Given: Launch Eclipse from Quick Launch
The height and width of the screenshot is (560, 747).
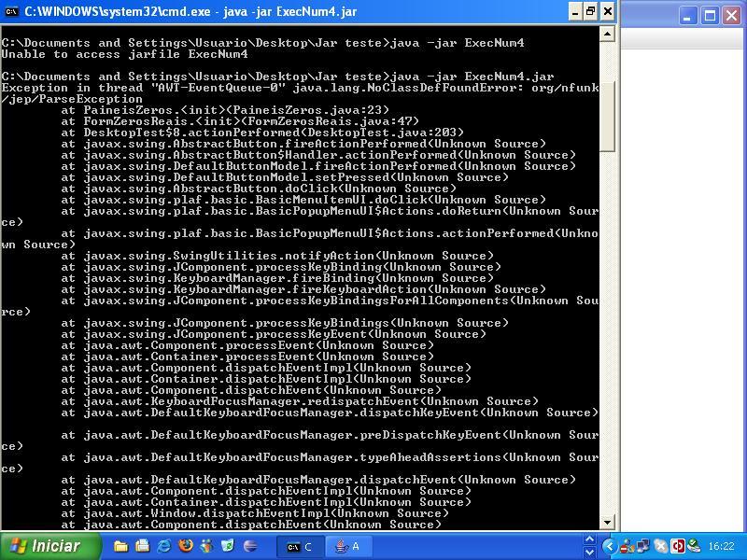Looking at the screenshot, I should coord(250,546).
